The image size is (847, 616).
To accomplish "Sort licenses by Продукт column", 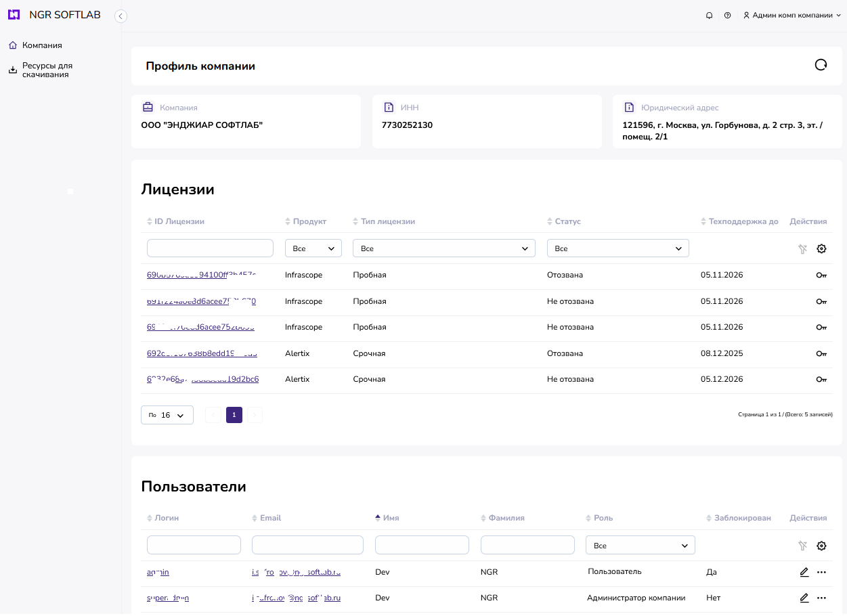I will point(305,221).
